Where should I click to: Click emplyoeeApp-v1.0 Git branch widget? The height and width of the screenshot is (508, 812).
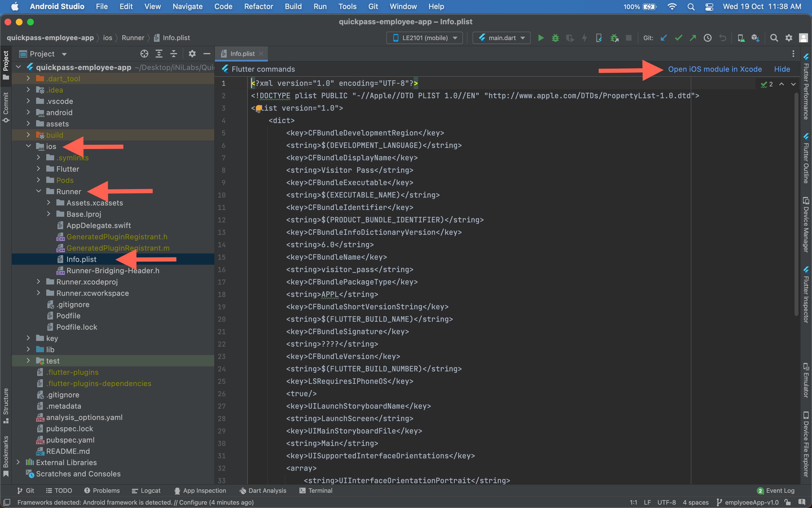(x=748, y=502)
